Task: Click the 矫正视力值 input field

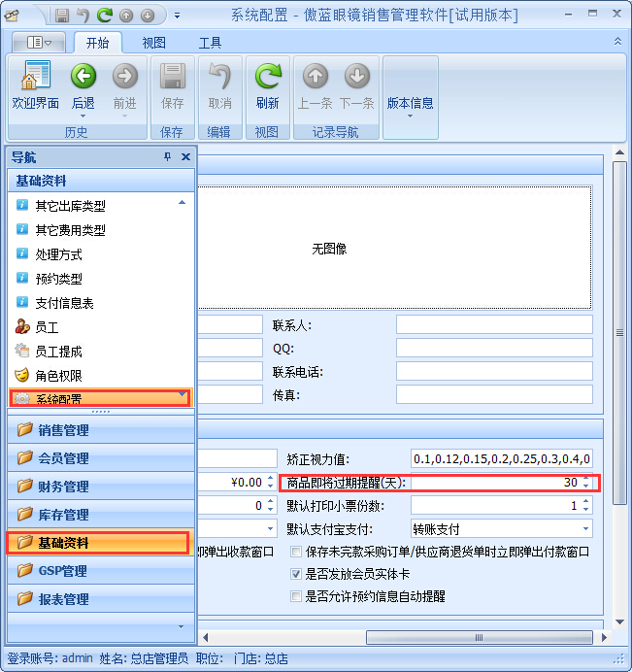Action: [x=501, y=458]
